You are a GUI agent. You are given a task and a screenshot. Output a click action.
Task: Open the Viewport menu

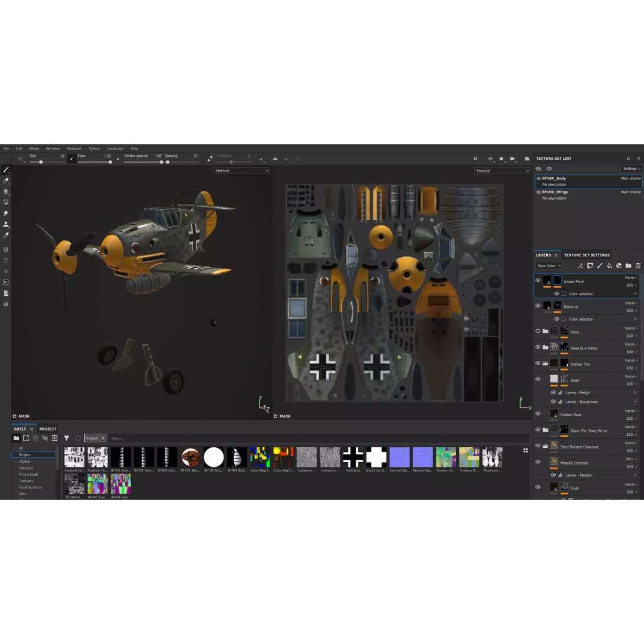coord(74,148)
